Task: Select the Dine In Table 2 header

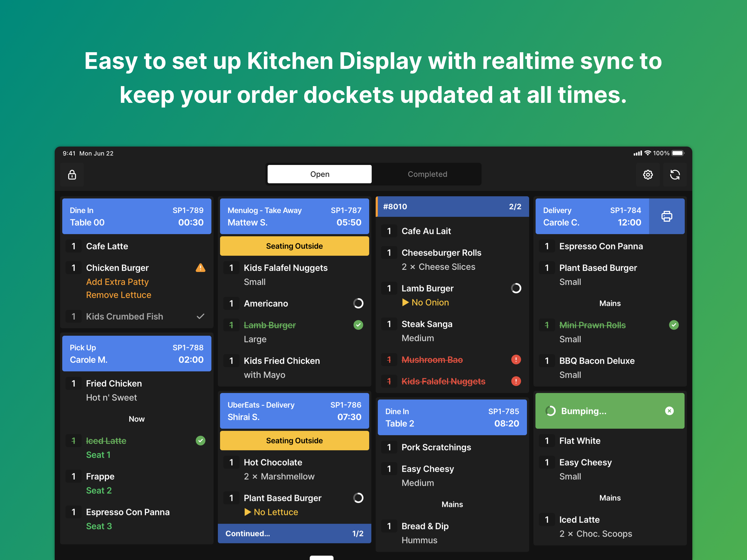Action: 452,418
